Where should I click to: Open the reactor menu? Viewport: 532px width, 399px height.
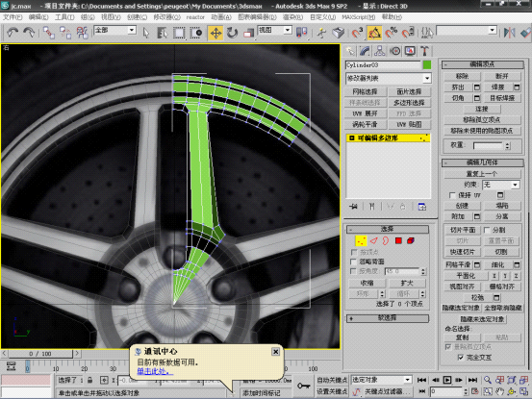[x=195, y=17]
